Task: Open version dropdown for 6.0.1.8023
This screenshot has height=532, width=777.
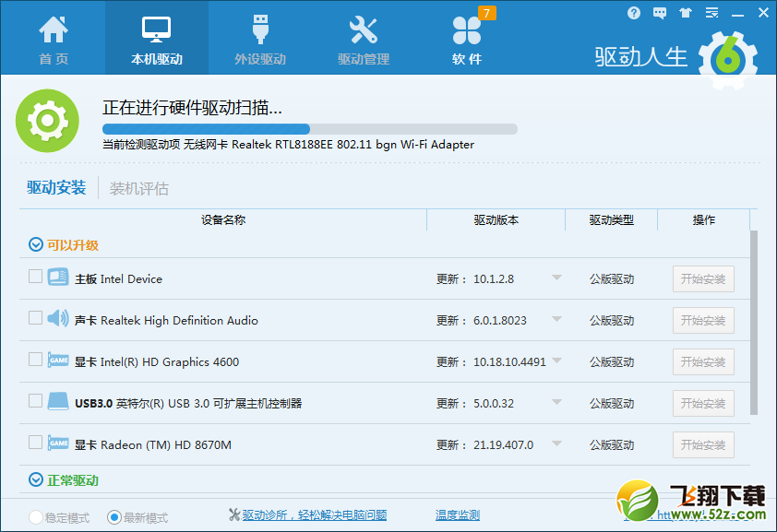Action: point(557,319)
